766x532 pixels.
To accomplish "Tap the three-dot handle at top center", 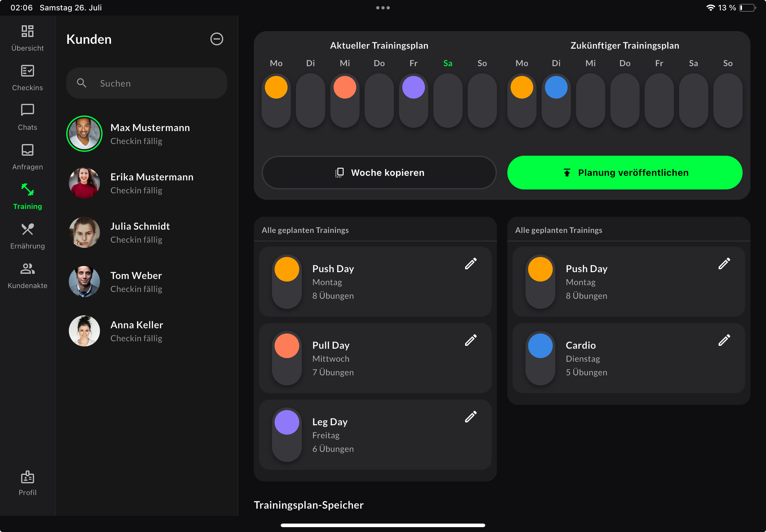I will [383, 7].
